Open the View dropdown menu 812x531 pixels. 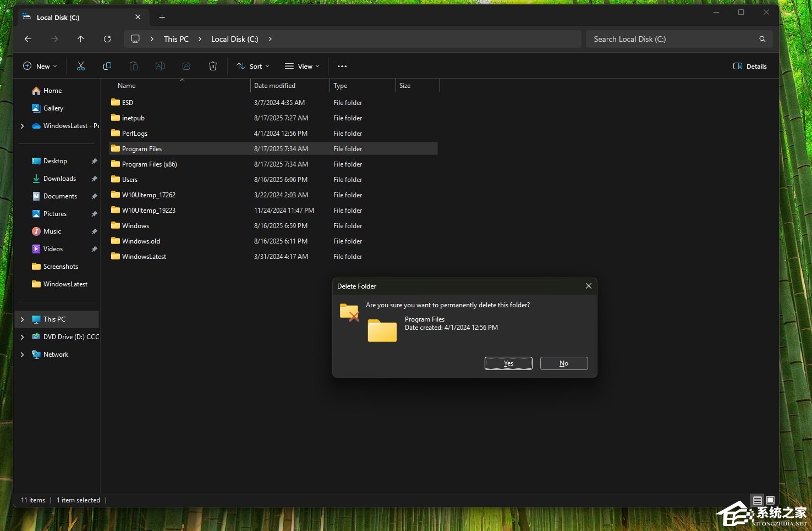[302, 67]
